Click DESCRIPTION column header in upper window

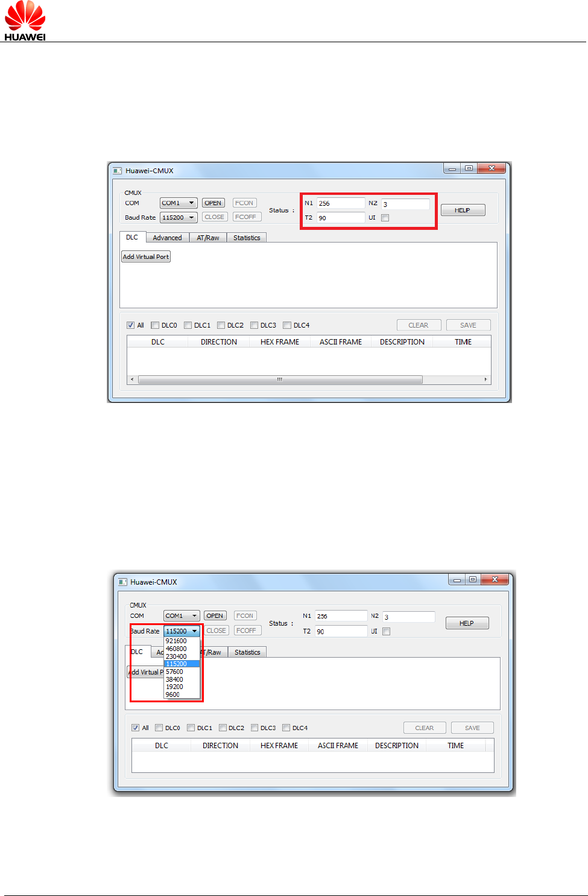coord(402,342)
